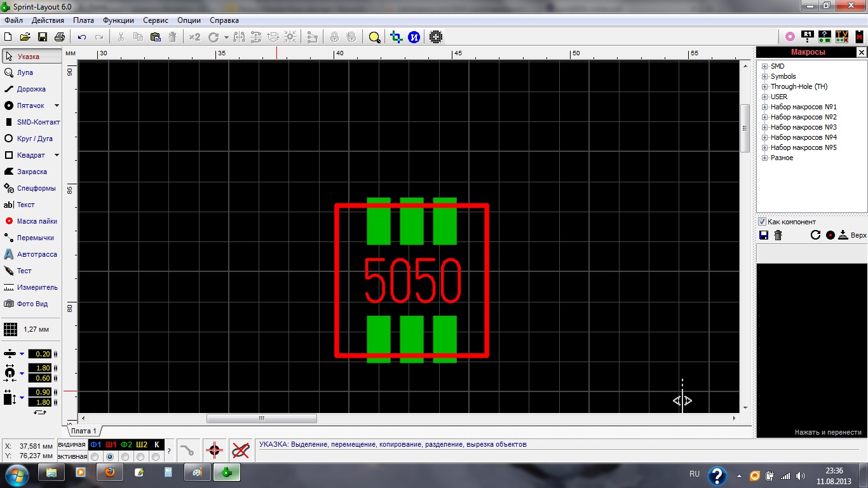Click the print icon in top toolbar

pos(60,37)
